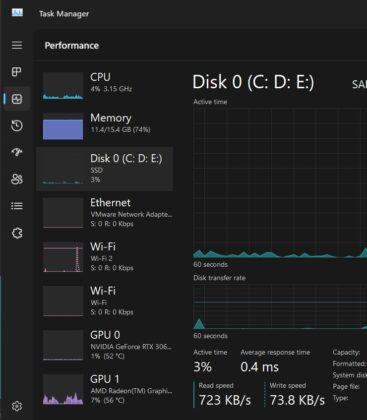Viewport: 367px width, 420px height.
Task: Click the Average response time label
Action: point(275,352)
